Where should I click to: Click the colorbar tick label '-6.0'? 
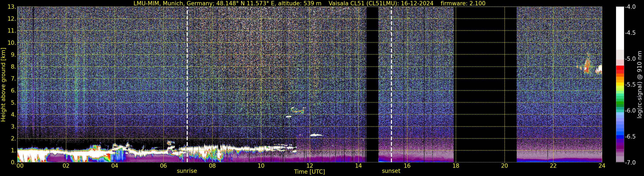coord(630,111)
